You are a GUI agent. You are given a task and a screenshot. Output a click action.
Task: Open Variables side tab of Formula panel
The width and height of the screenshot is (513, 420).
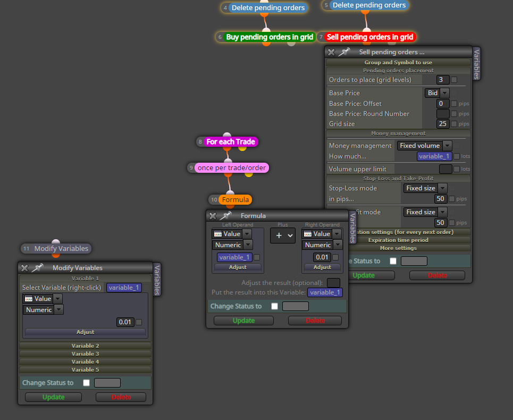[x=352, y=228]
